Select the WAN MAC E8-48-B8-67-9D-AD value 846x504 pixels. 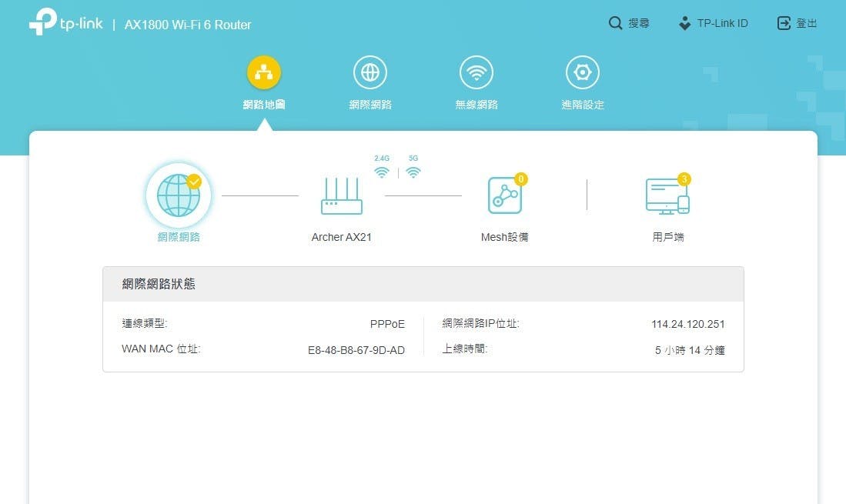pyautogui.click(x=356, y=350)
